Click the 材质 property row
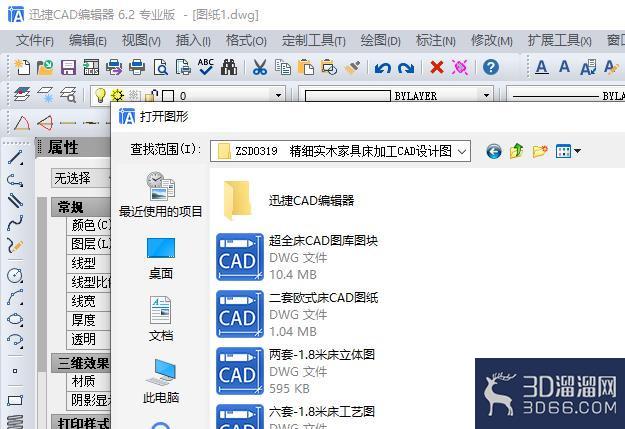This screenshot has width=625, height=429. pos(88,382)
